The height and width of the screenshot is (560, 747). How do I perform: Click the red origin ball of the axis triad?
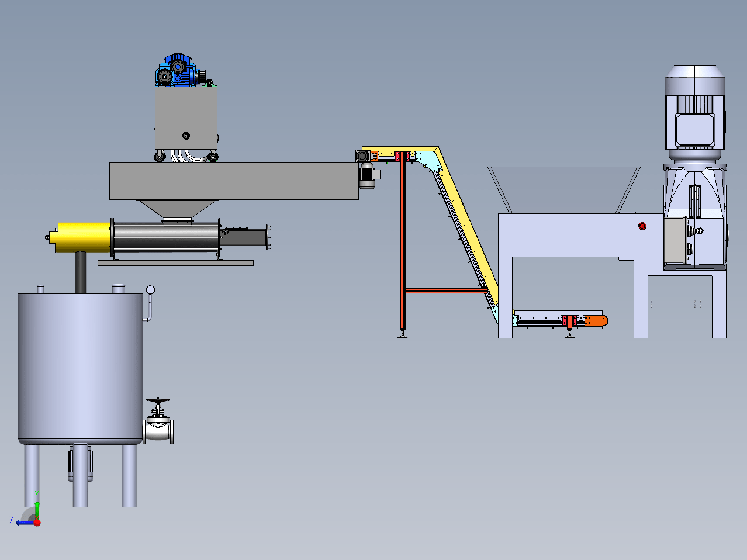[x=37, y=523]
